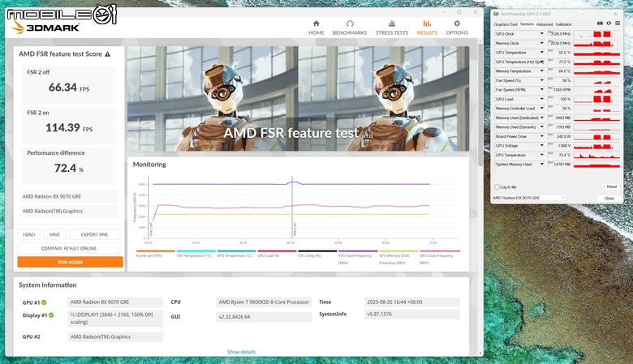Expand the Fan Speed (%) sensor dropdown

(542, 80)
